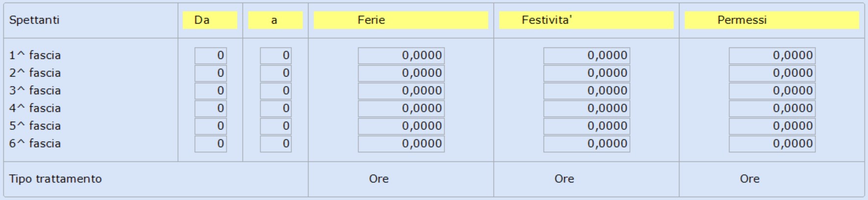
Task: Click the 5^ fascia Festivita' value field
Action: coord(587,126)
